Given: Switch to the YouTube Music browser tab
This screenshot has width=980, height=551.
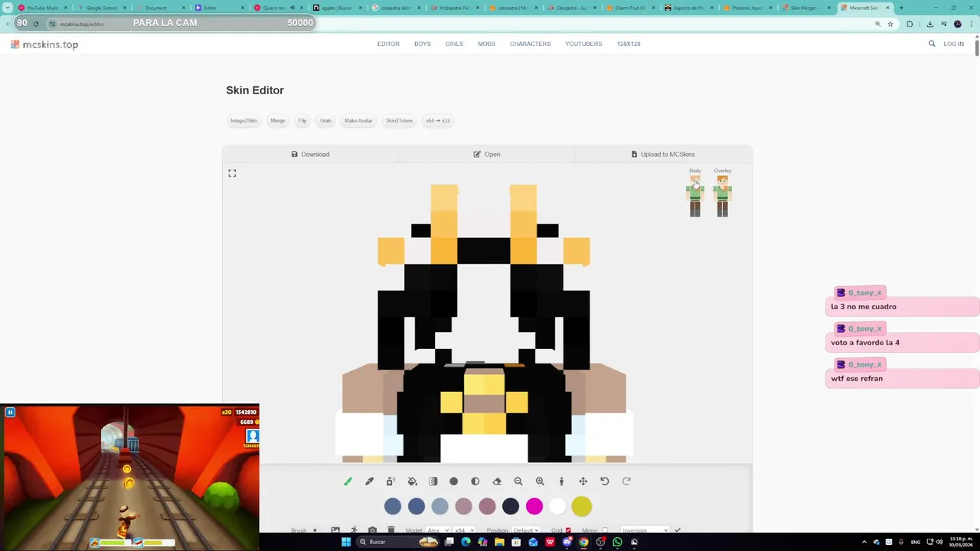Looking at the screenshot, I should pyautogui.click(x=42, y=8).
